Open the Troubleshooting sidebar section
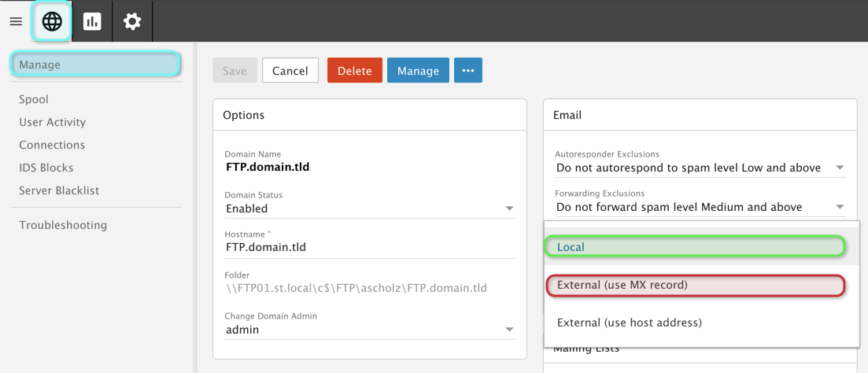The width and height of the screenshot is (868, 373). coord(63,225)
